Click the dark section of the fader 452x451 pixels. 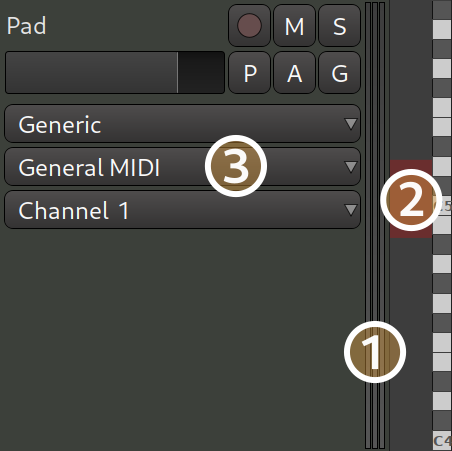tap(201, 73)
